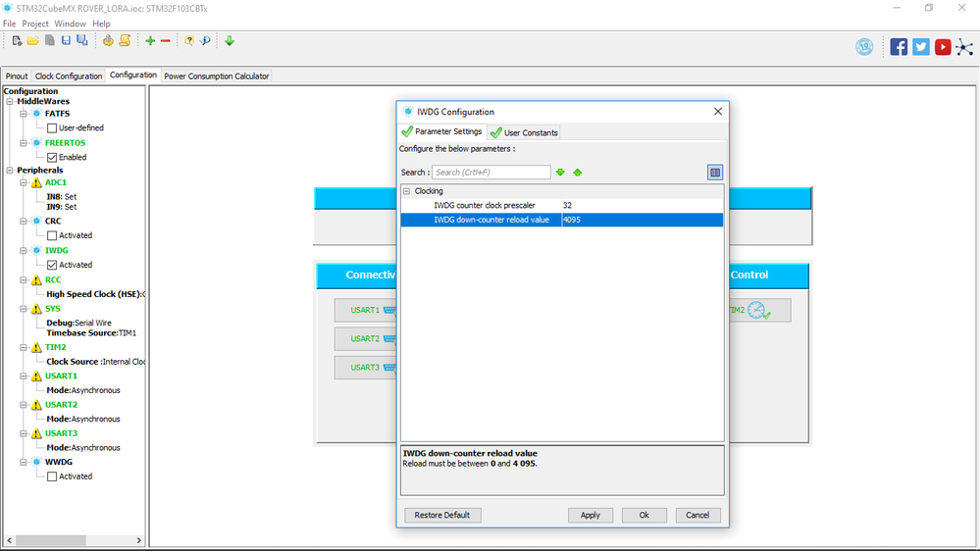This screenshot has height=551, width=980.
Task: Click the USART3 connectivity button
Action: (x=366, y=368)
